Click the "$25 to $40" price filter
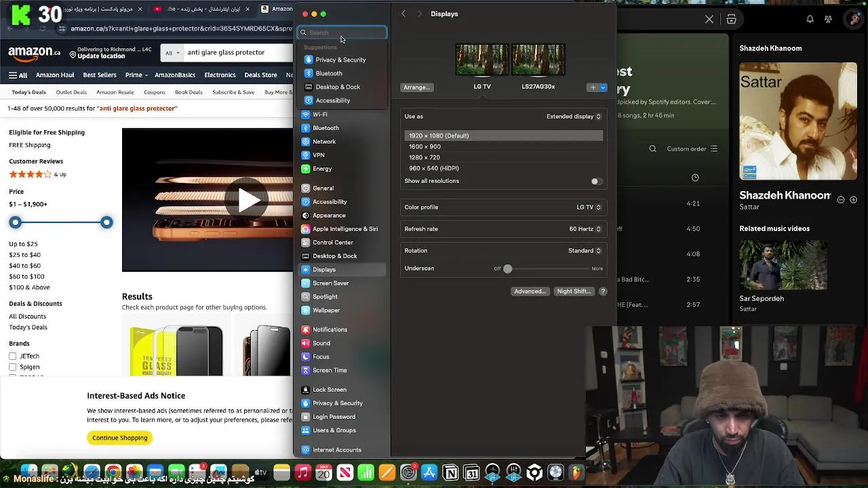The image size is (868, 488). click(x=24, y=255)
